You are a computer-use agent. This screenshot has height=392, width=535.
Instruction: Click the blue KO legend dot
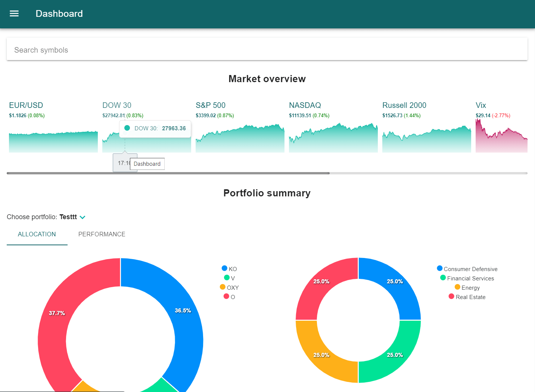225,268
